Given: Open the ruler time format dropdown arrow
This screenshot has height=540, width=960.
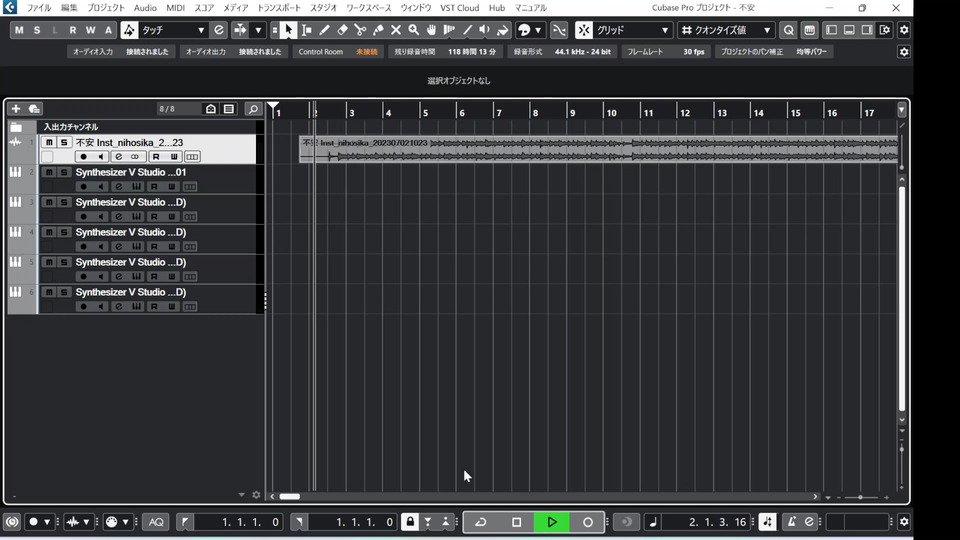Looking at the screenshot, I should [x=901, y=110].
